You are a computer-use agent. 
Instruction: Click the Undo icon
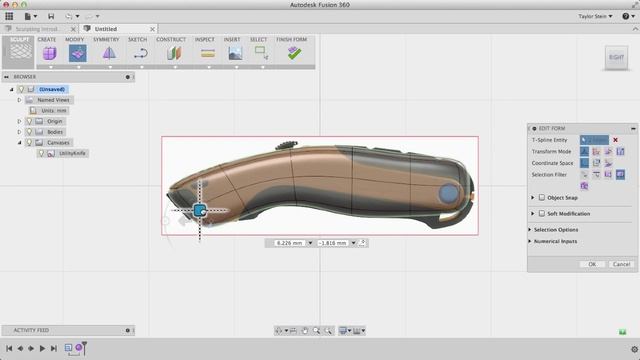click(x=69, y=16)
